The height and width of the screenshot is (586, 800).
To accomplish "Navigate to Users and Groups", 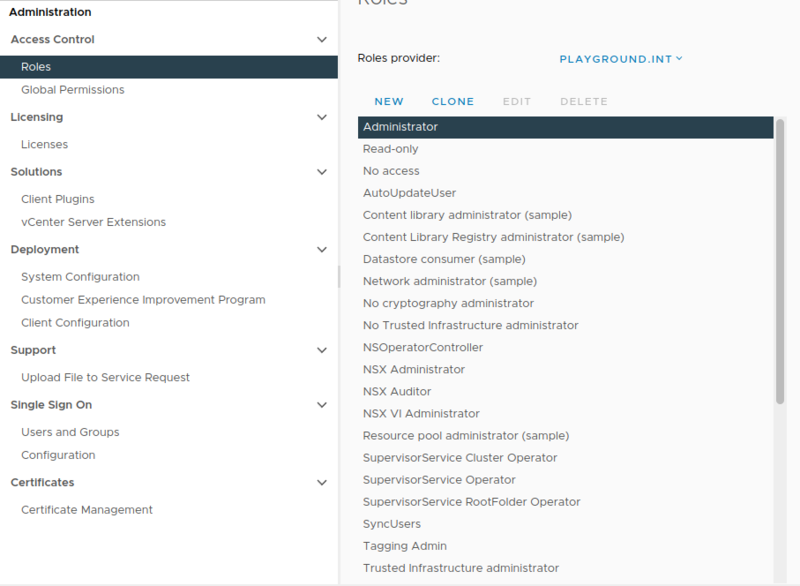I will [70, 432].
